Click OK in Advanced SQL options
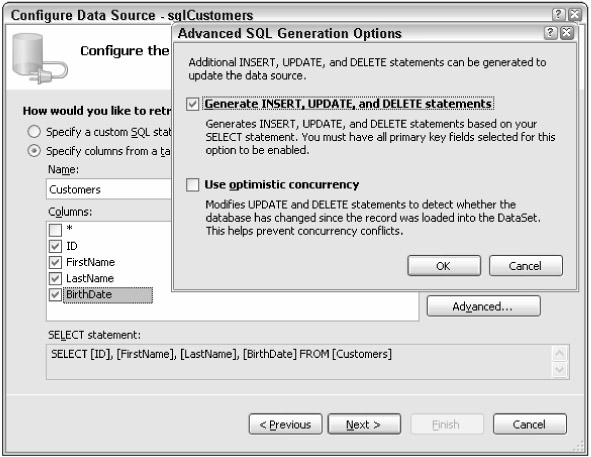 [x=444, y=266]
